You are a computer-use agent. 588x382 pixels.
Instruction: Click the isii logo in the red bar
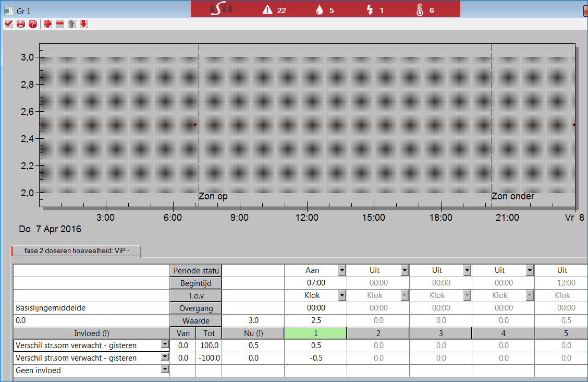pyautogui.click(x=221, y=9)
